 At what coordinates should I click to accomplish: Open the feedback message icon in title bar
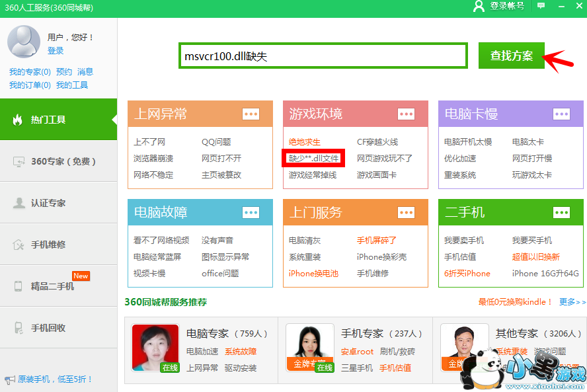coord(541,6)
